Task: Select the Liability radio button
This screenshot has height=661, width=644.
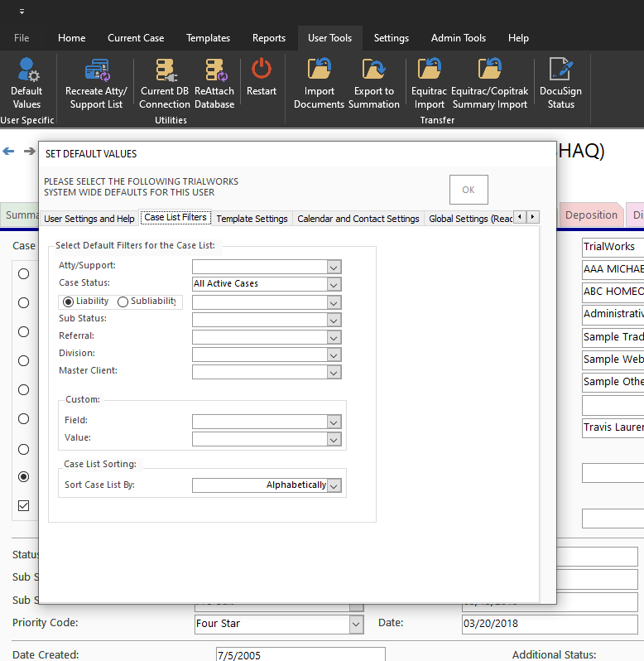Action: [68, 302]
